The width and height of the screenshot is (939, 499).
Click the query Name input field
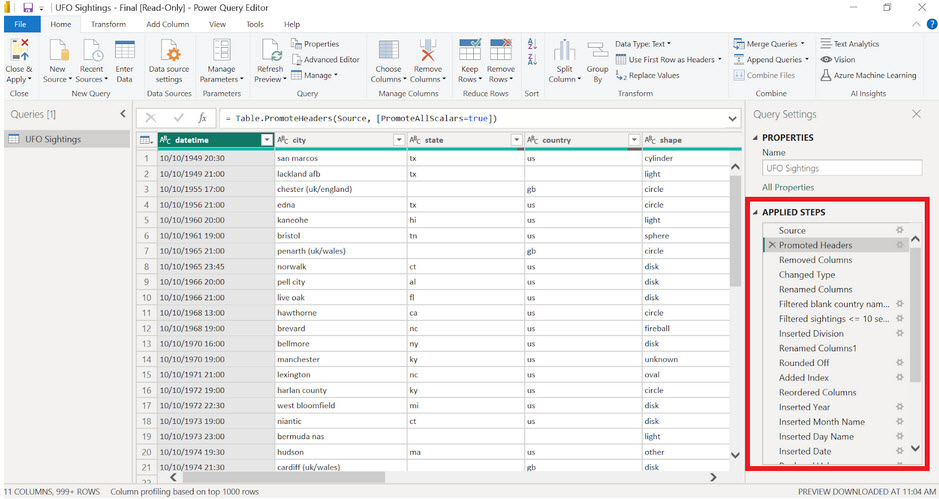pyautogui.click(x=841, y=168)
